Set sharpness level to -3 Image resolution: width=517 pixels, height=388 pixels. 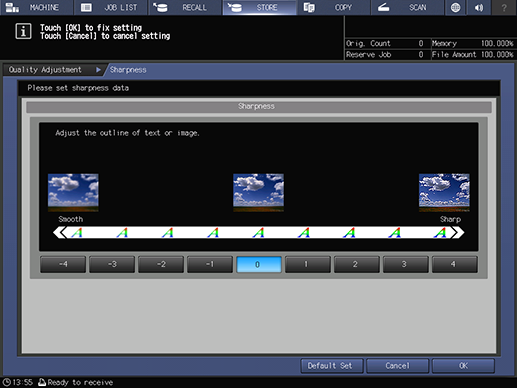112,264
